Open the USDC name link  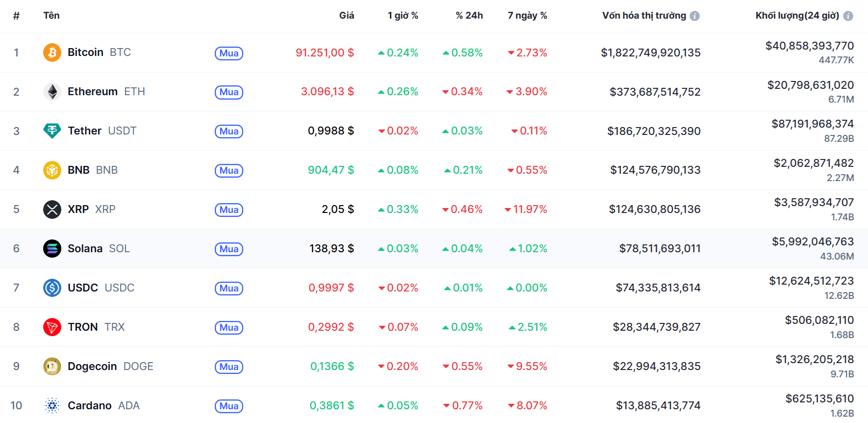click(x=101, y=288)
